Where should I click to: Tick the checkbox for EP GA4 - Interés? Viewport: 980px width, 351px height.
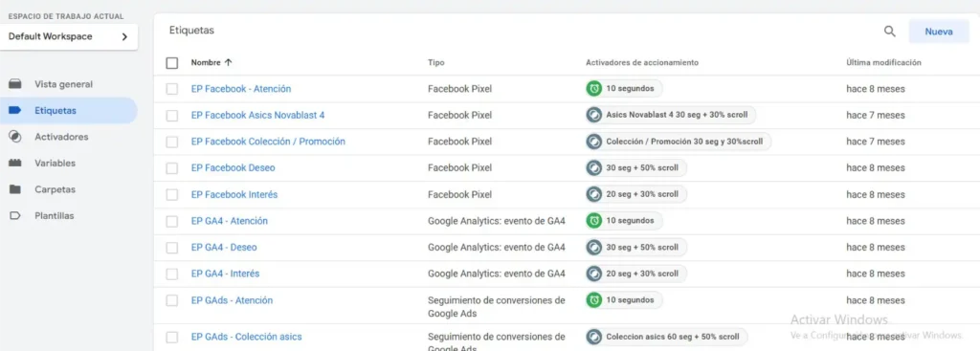(172, 274)
